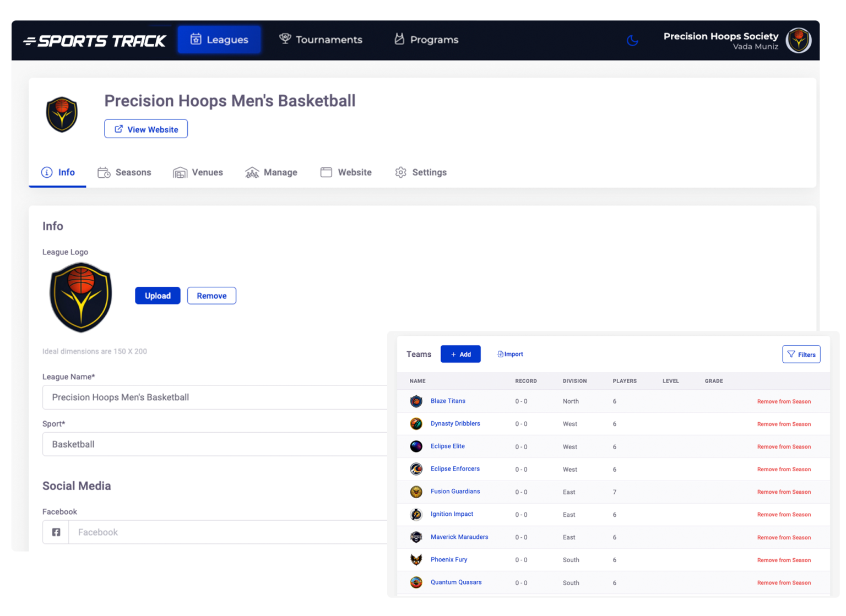Viewport: 846px width, 616px height.
Task: Open the Precision Hoops Society account avatar
Action: click(798, 40)
